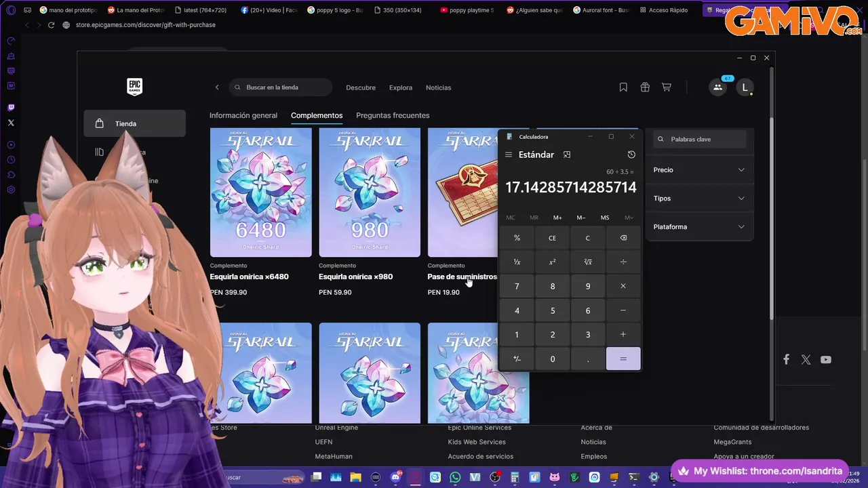Open the Facebook footer icon
The width and height of the screenshot is (868, 488).
tap(786, 359)
